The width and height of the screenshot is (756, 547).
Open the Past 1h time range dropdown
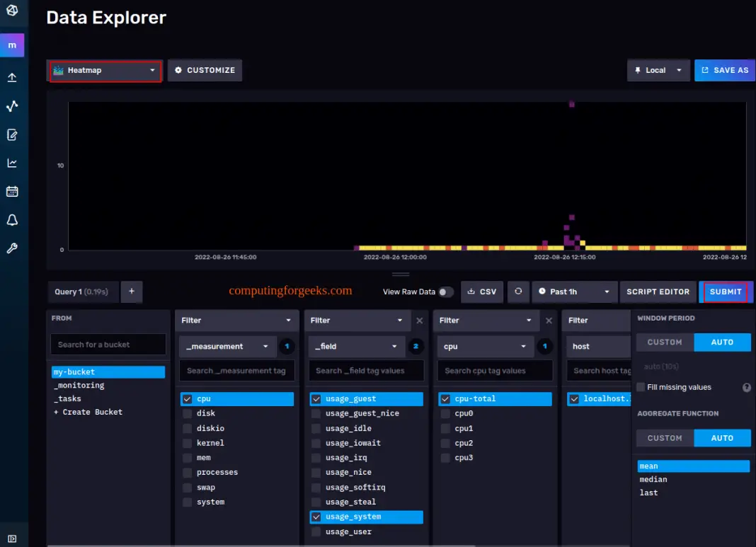pos(573,292)
